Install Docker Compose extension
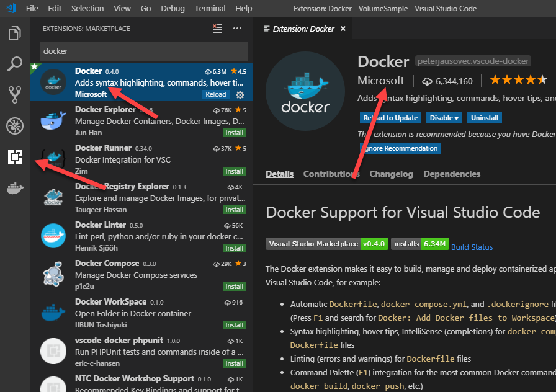Image resolution: width=556 pixels, height=392 pixels. pyautogui.click(x=234, y=287)
